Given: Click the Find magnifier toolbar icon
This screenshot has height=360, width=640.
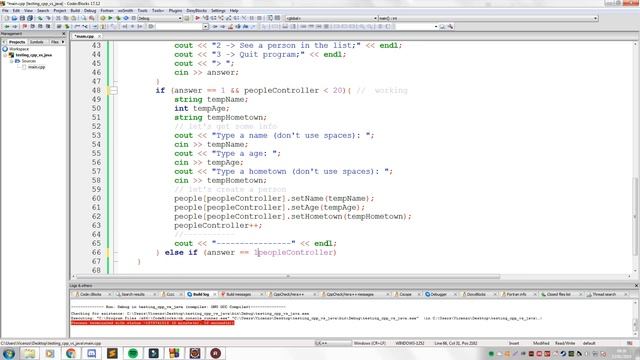Looking at the screenshot, I should pyautogui.click(x=84, y=18).
